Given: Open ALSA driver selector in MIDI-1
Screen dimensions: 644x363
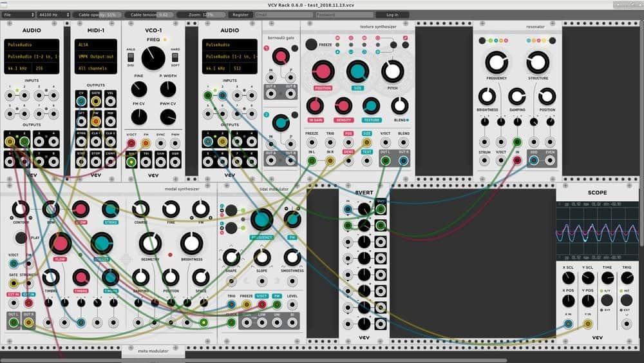Looking at the screenshot, I should tap(96, 44).
